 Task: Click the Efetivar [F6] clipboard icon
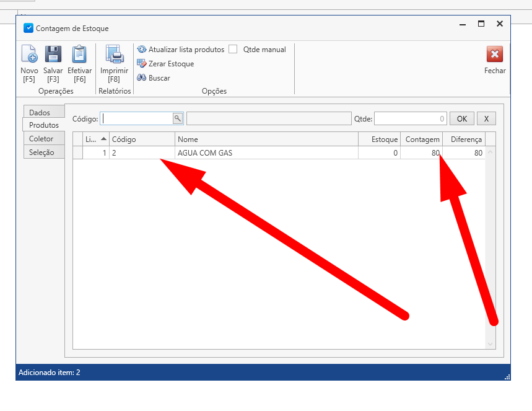click(79, 55)
